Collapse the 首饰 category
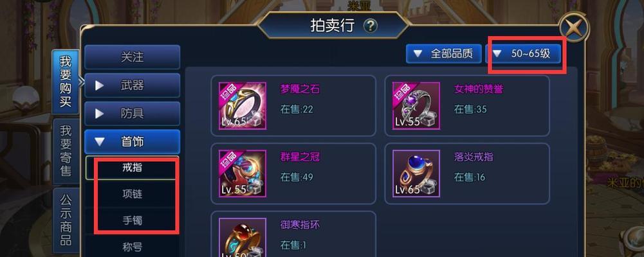Viewport: 644px width, 257px height. click(x=133, y=142)
